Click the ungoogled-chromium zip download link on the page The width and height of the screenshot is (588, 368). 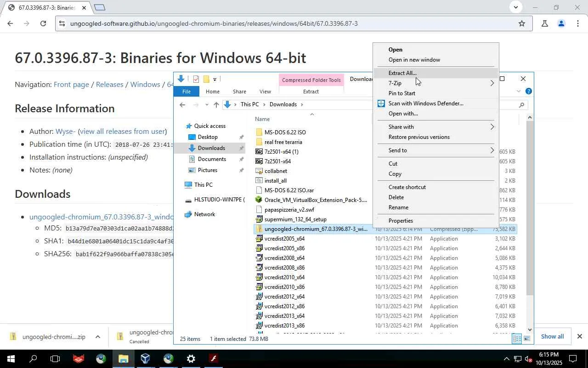pyautogui.click(x=102, y=217)
